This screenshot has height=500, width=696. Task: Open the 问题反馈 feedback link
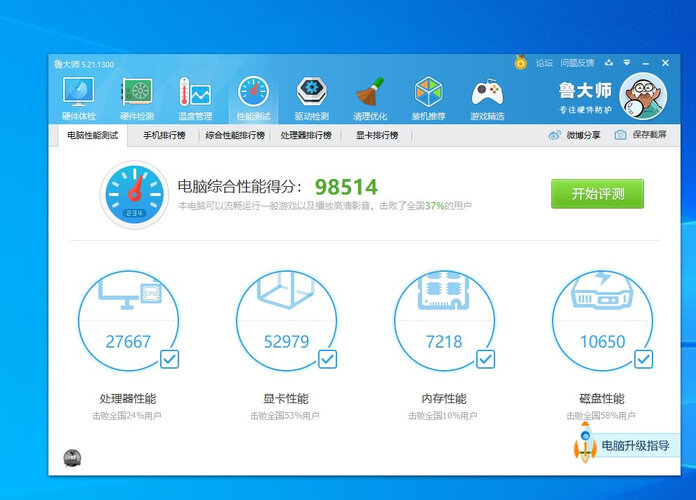(x=577, y=63)
